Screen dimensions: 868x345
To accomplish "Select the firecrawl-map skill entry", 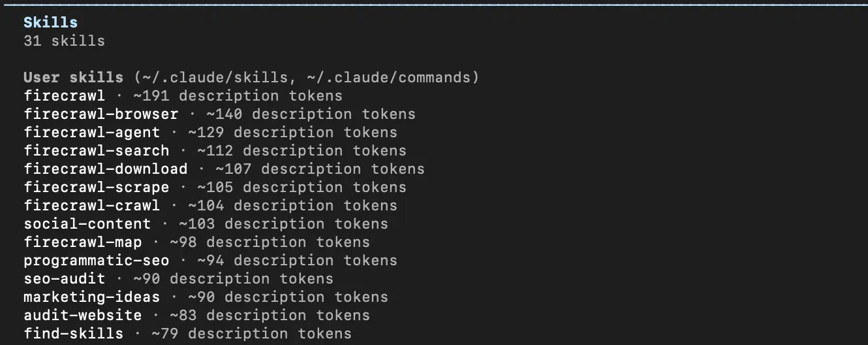I will click(x=82, y=242).
